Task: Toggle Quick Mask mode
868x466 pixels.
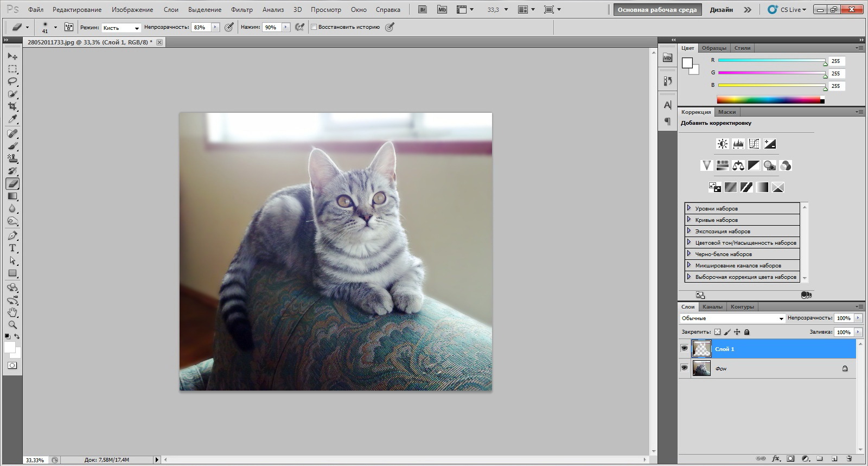Action: point(12,366)
